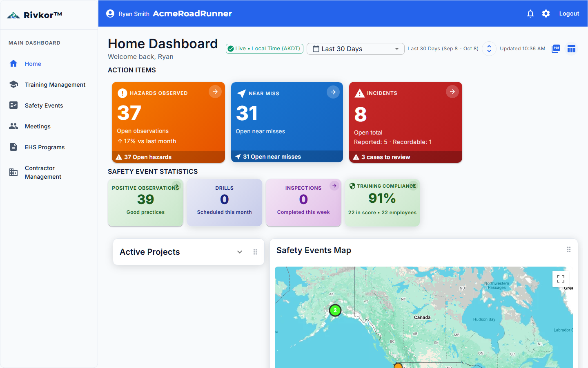This screenshot has width=588, height=368.
Task: Open Incidents card arrow
Action: [x=452, y=92]
